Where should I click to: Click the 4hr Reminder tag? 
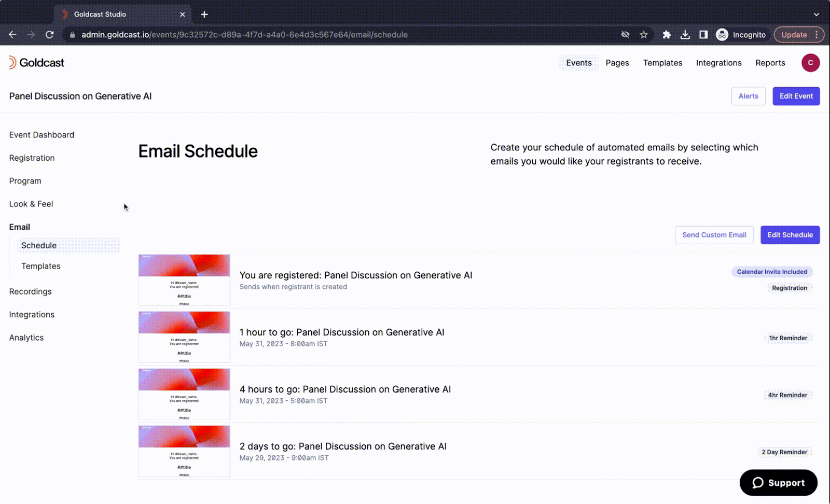787,395
